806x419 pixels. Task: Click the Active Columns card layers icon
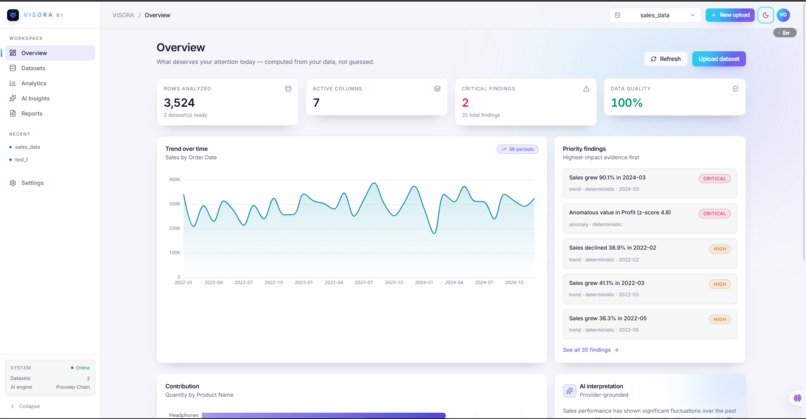(x=437, y=89)
